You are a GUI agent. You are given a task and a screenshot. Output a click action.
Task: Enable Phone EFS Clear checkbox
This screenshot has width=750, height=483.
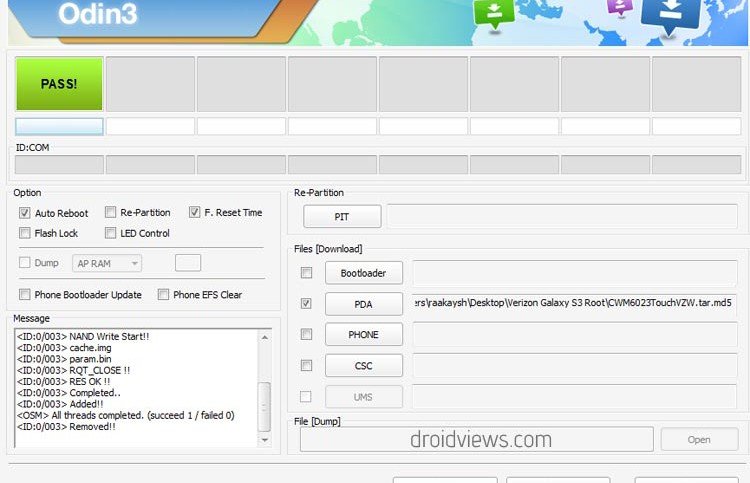[164, 294]
